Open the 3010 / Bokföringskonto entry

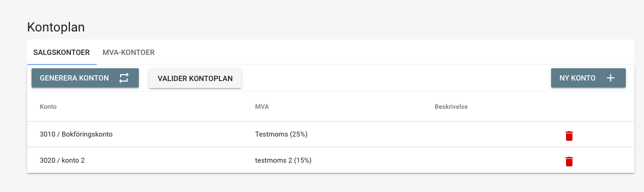(76, 134)
